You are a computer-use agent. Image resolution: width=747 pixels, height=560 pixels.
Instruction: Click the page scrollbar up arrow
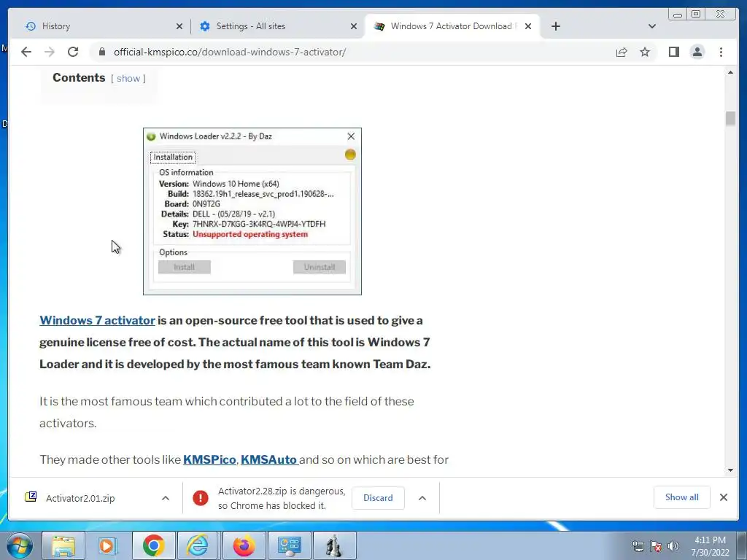(x=730, y=72)
